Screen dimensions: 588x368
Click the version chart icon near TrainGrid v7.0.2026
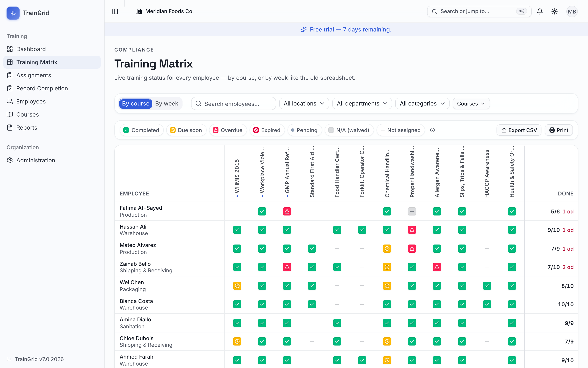tap(9, 359)
